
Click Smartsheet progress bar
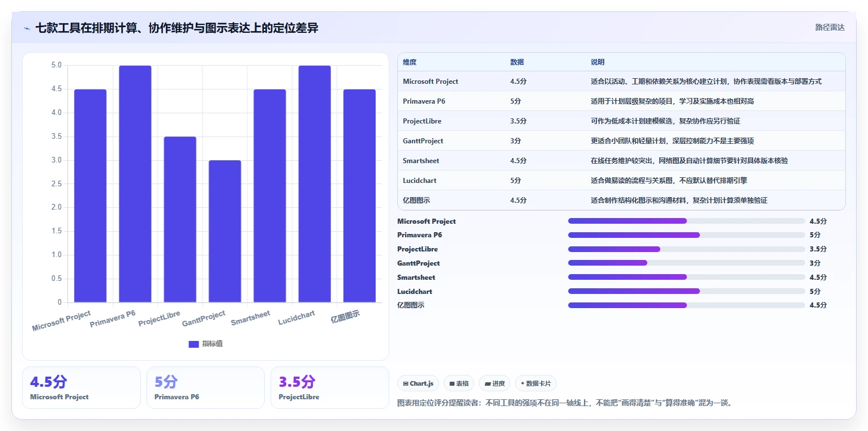pos(686,277)
